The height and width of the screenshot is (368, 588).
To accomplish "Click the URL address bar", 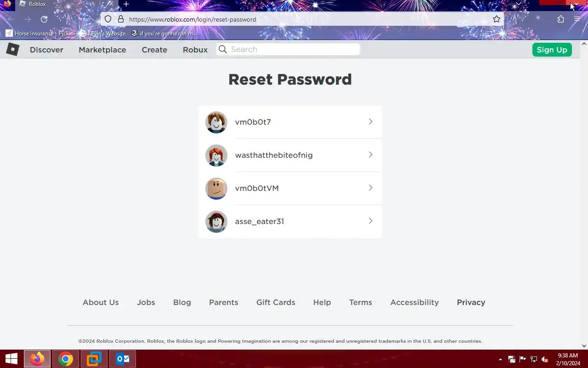I will coord(303,19).
